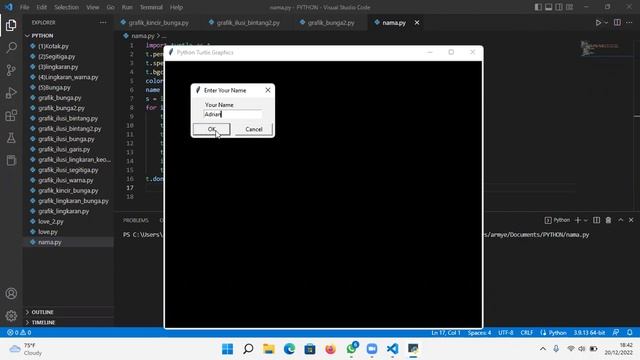Toggle bottom panel layout icon
This screenshot has width=640, height=360.
[x=549, y=7]
